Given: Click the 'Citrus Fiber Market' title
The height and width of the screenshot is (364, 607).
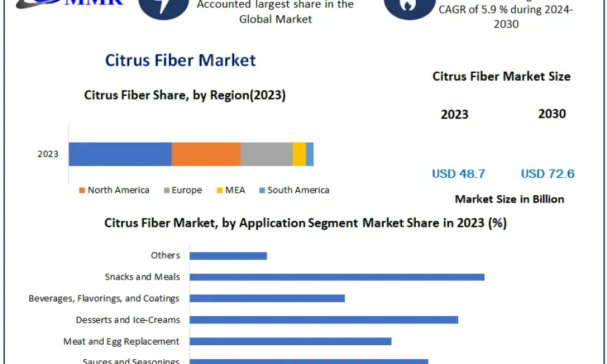Looking at the screenshot, I should [x=180, y=60].
